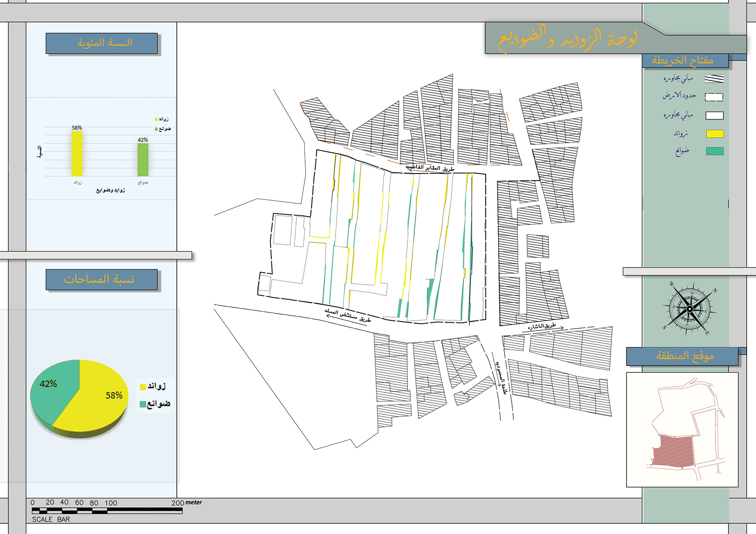Click the green square in pie chart legend
Image resolution: width=756 pixels, height=534 pixels.
[x=143, y=404]
